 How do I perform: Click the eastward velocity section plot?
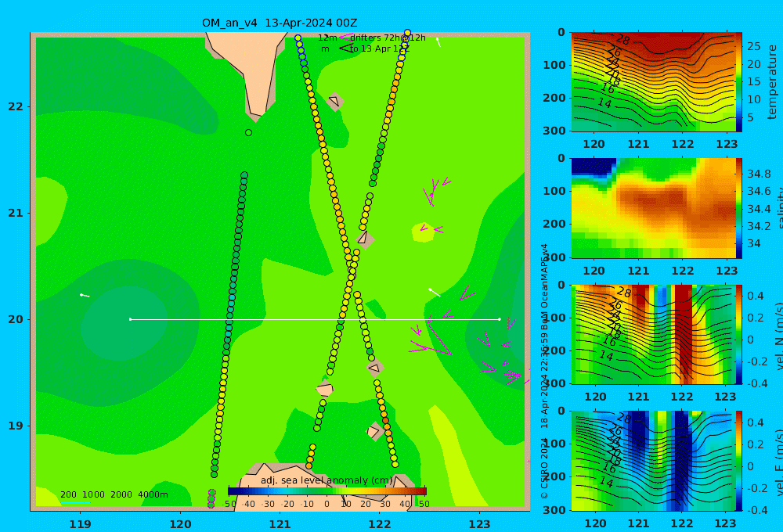653,461
